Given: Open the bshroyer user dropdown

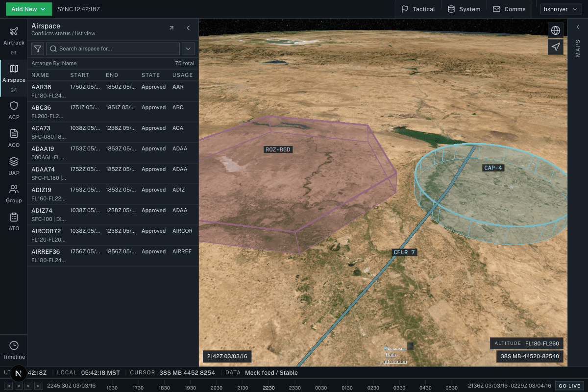Looking at the screenshot, I should pyautogui.click(x=561, y=9).
